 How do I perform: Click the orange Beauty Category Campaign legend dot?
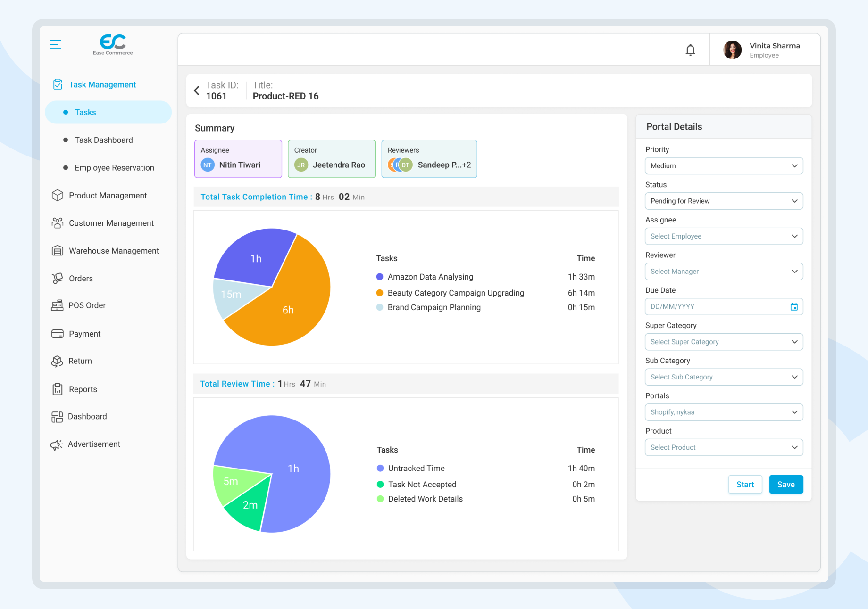tap(380, 293)
